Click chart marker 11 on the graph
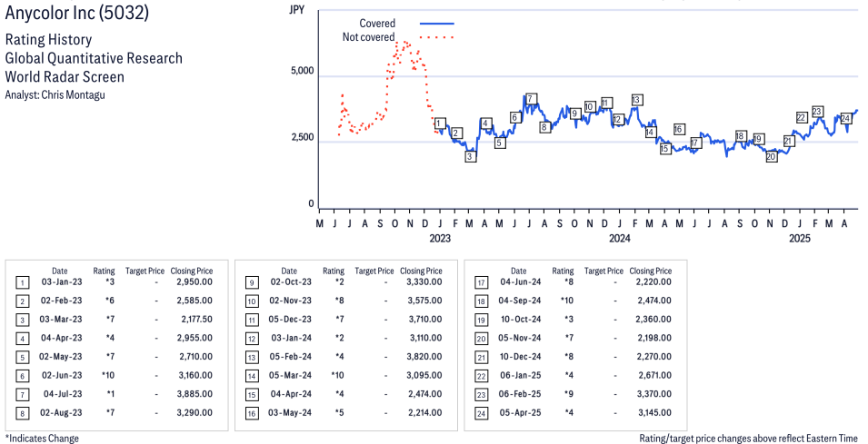The image size is (868, 444). (605, 104)
